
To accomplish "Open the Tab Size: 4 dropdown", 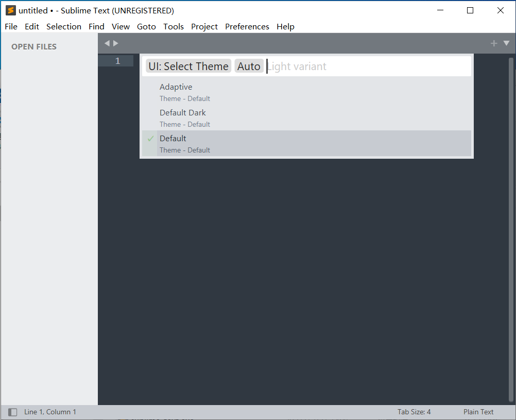I will click(414, 412).
